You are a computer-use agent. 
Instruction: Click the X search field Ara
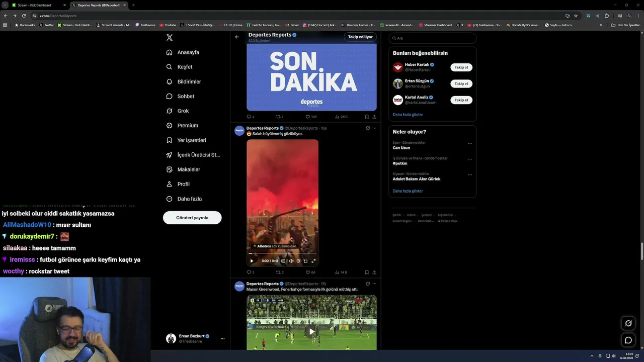[x=432, y=38]
